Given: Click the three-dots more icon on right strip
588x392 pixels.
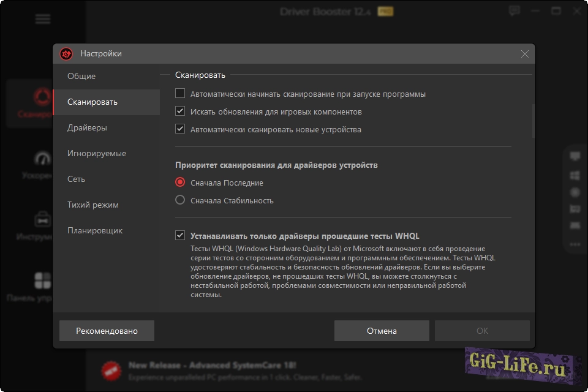Looking at the screenshot, I should point(575,244).
